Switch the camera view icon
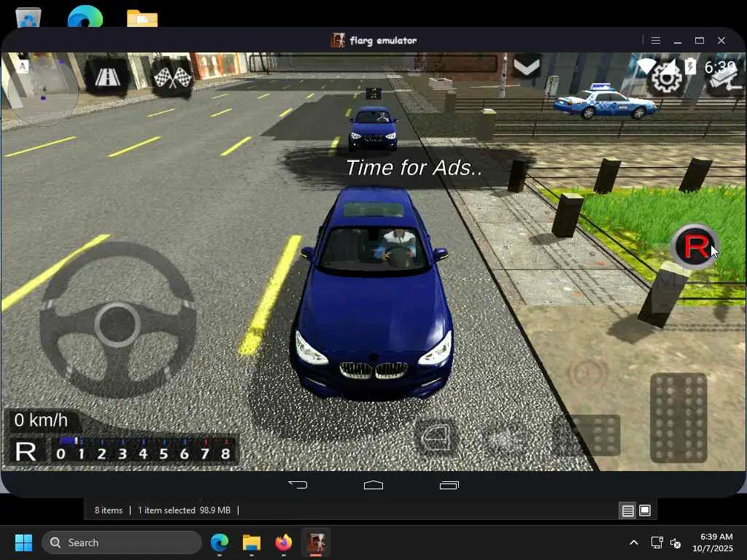Image resolution: width=747 pixels, height=560 pixels. (x=725, y=77)
